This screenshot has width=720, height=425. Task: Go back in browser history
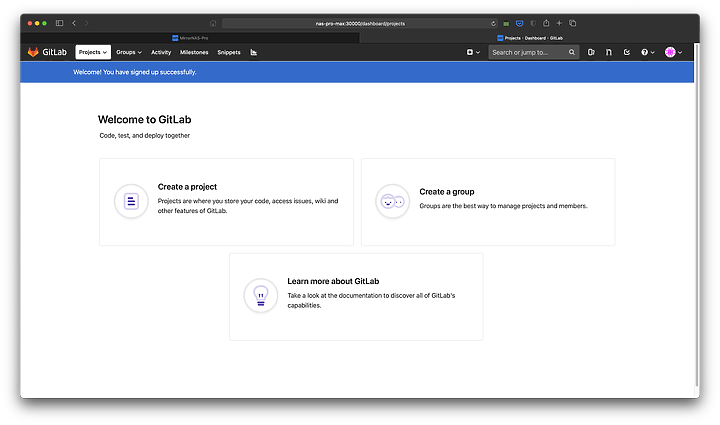(x=74, y=23)
